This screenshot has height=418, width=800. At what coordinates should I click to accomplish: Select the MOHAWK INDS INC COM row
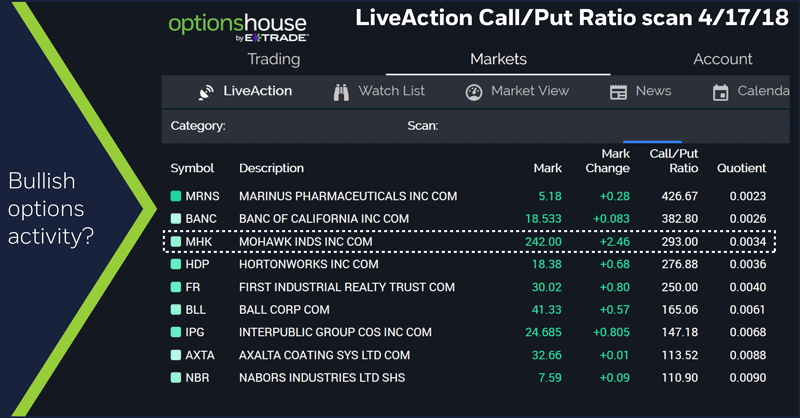pyautogui.click(x=305, y=242)
